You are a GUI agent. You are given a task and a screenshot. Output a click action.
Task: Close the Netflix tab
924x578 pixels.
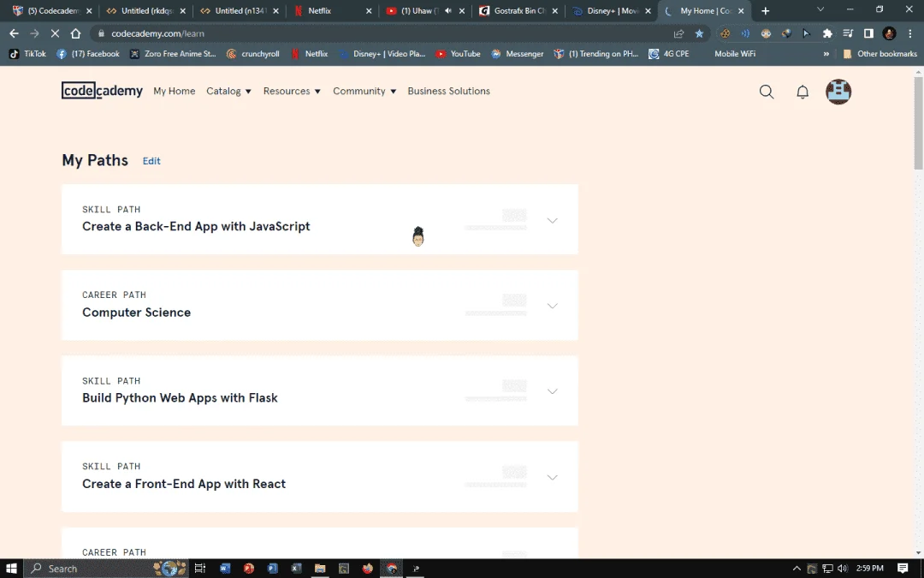click(x=369, y=10)
